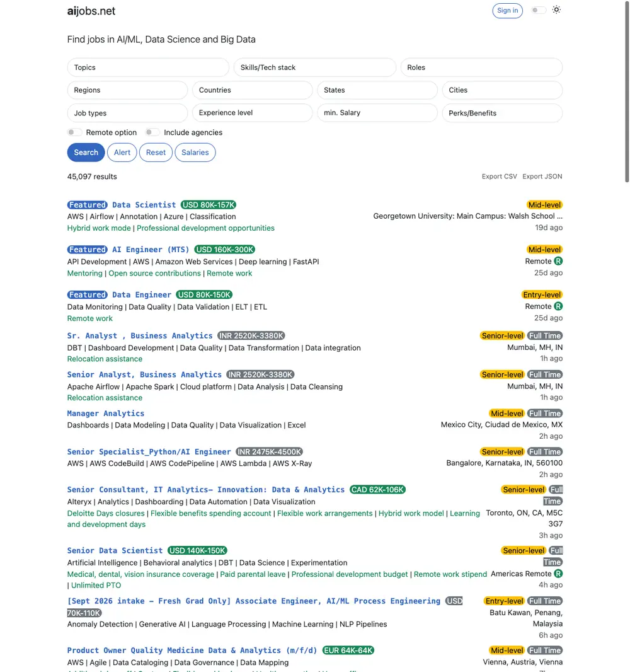630x672 pixels.
Task: Click the USD 140K-150K salary badge
Action: 197,550
